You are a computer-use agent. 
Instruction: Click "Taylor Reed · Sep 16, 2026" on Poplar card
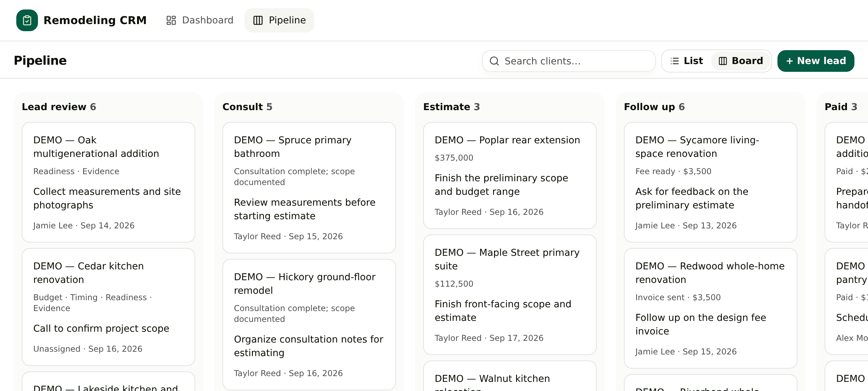click(489, 212)
